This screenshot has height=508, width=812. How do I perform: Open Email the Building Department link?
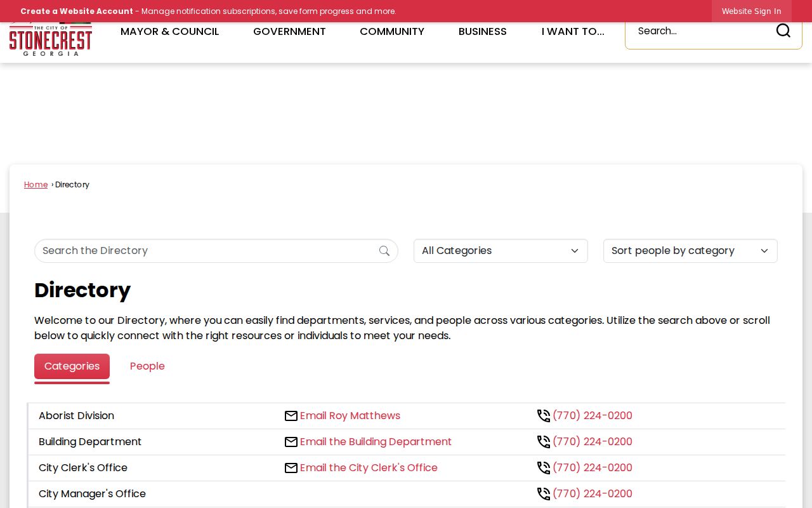(376, 442)
